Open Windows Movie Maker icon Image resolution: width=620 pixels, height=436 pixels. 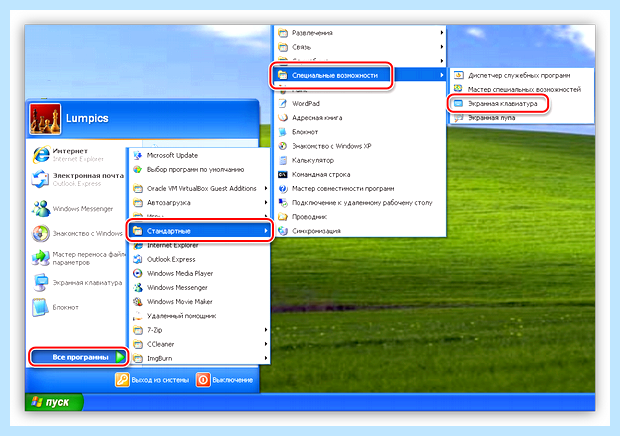138,302
